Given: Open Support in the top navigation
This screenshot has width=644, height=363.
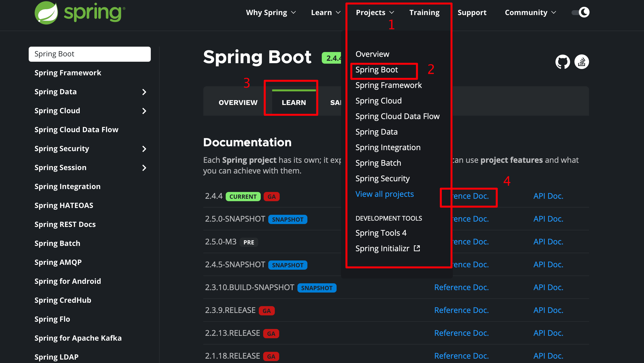Looking at the screenshot, I should pos(472,12).
